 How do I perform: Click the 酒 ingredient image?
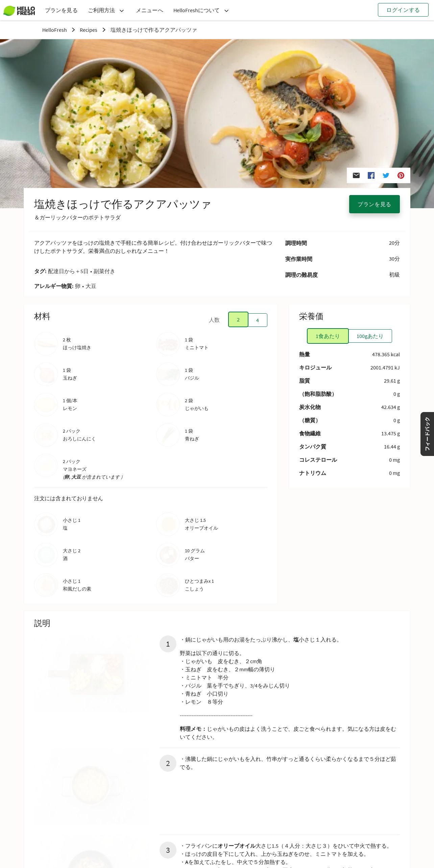tap(46, 555)
